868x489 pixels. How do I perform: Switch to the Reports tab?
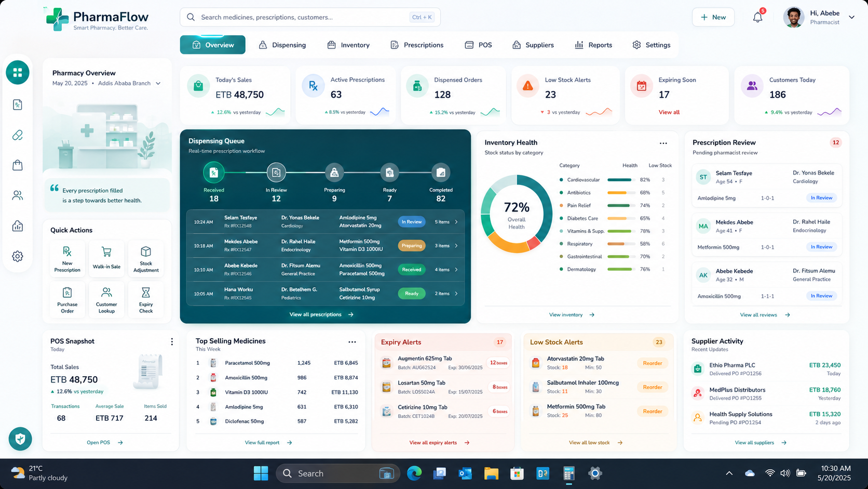(593, 45)
